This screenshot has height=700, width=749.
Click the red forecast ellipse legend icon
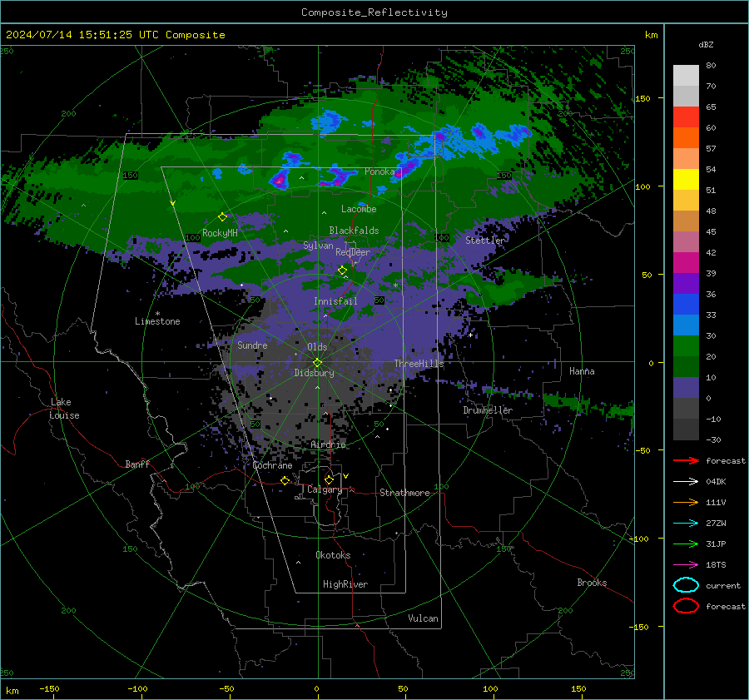coord(686,606)
